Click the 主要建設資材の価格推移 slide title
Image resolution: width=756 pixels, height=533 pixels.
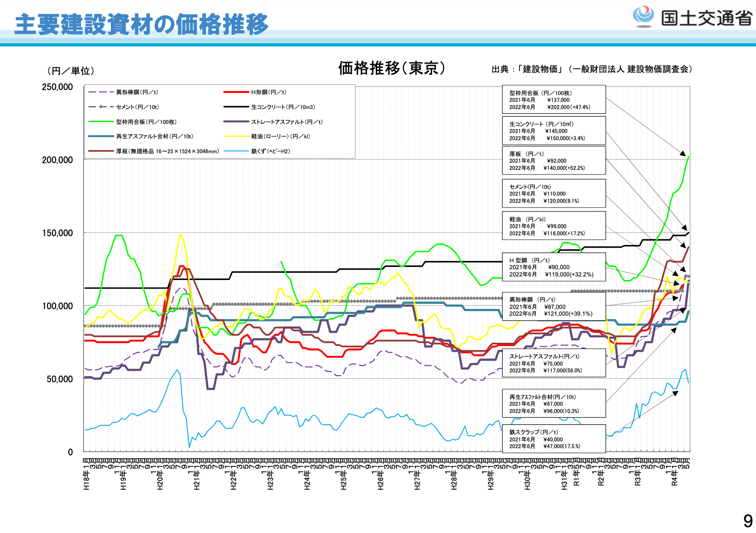[x=141, y=24]
